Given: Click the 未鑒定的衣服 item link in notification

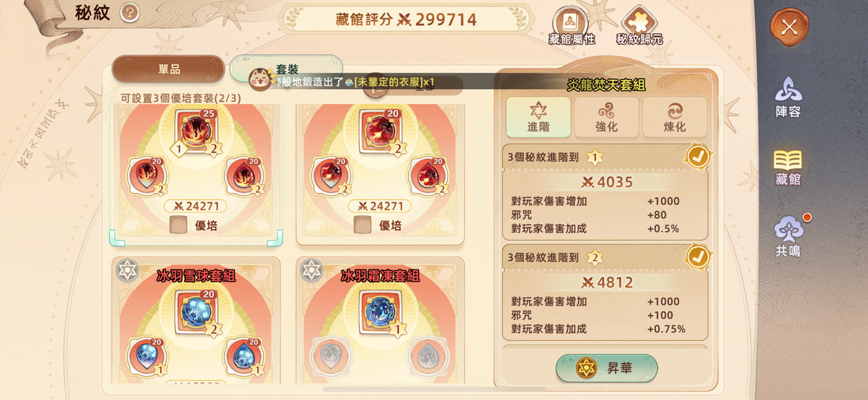Looking at the screenshot, I should tap(388, 82).
